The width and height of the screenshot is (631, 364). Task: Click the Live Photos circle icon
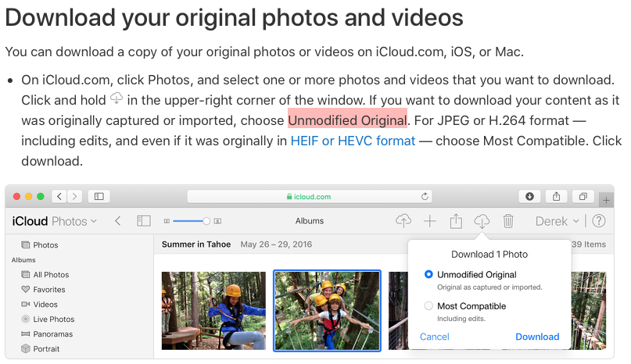tap(25, 319)
